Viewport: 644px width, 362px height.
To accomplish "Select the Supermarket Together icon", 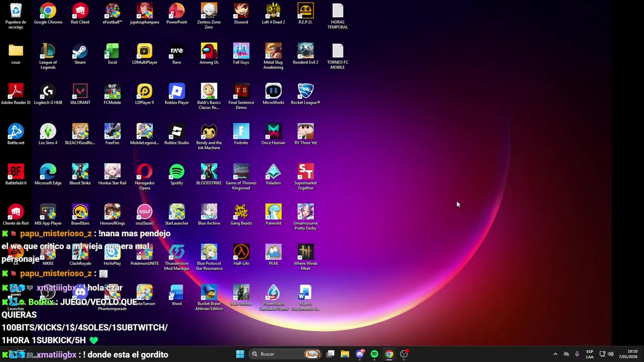I will click(305, 176).
